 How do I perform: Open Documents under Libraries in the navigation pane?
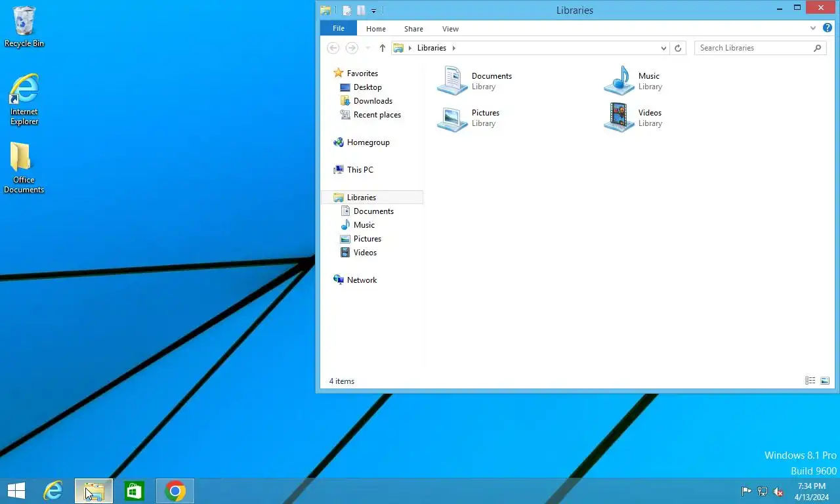click(x=367, y=211)
